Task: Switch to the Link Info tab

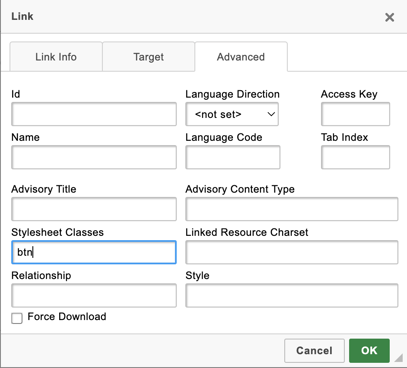Action: click(56, 57)
